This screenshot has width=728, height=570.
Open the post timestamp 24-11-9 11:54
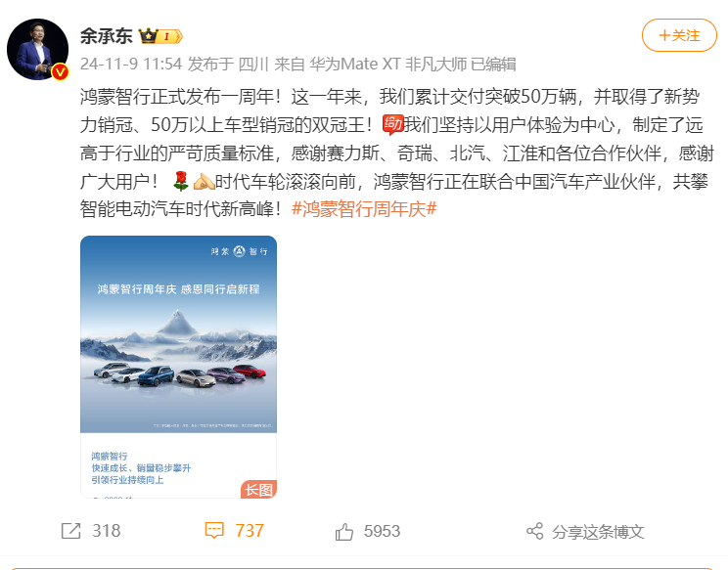[131, 64]
